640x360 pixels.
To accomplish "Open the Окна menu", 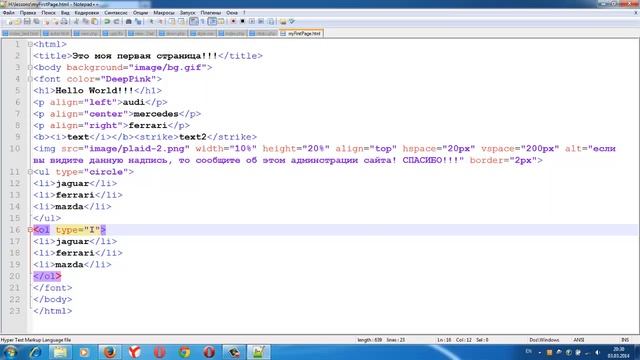I will tap(231, 13).
